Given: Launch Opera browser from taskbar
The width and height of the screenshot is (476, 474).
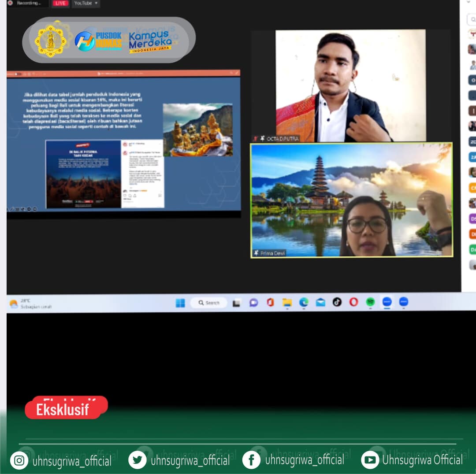Looking at the screenshot, I should coord(353,302).
